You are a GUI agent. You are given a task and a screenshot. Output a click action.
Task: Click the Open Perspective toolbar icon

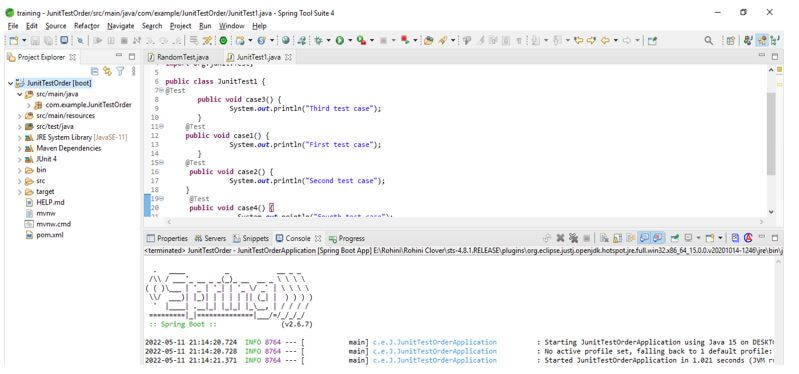(730, 41)
